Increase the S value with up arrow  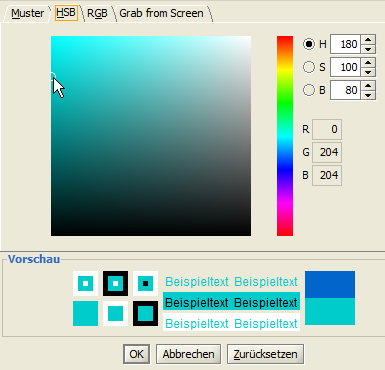coord(368,62)
